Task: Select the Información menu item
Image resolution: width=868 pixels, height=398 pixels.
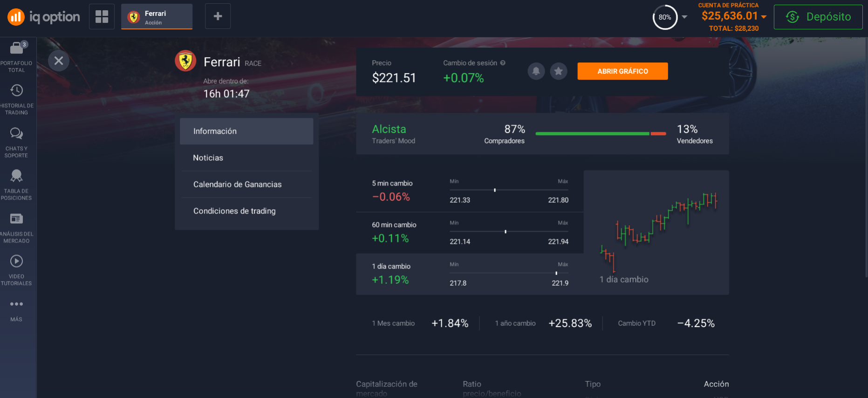Action: (x=246, y=131)
